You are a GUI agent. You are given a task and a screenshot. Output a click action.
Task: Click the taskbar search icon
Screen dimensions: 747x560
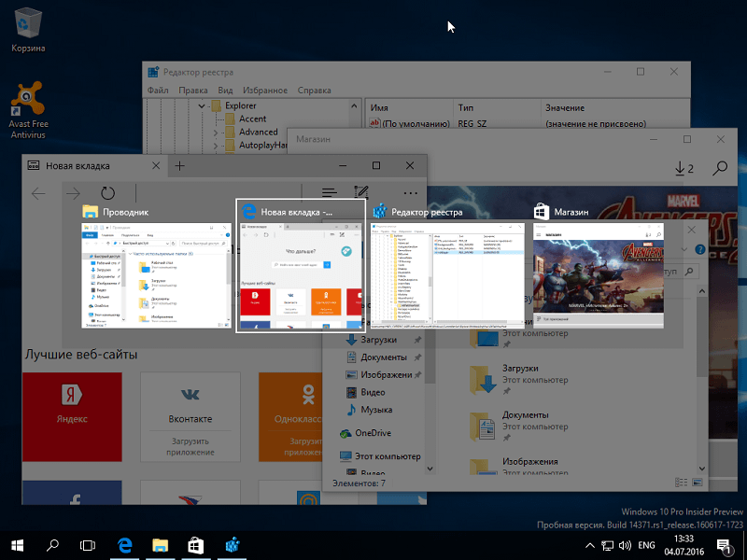click(52, 545)
